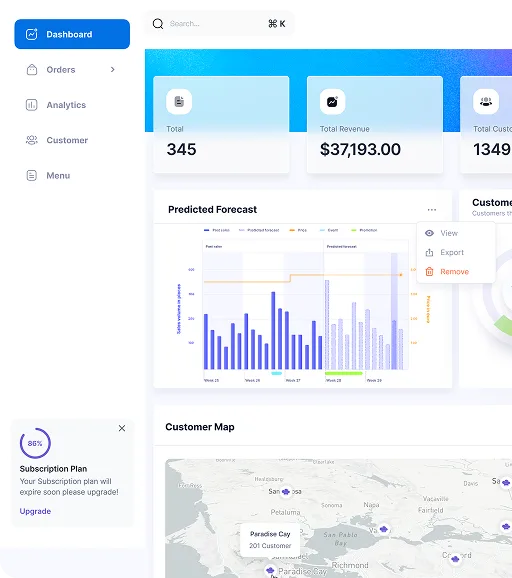Click the Analytics bar chart icon
Viewport: 512px width, 578px height.
click(x=31, y=105)
